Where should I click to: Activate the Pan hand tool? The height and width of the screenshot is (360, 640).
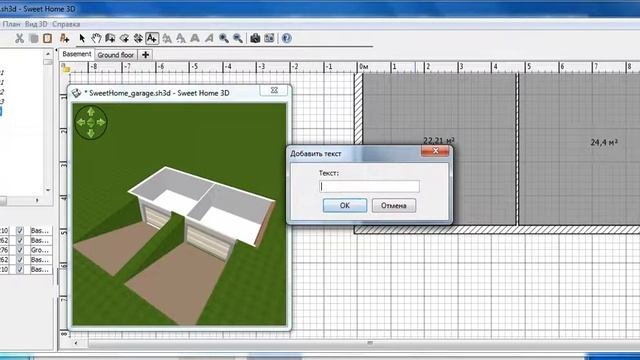[x=96, y=38]
